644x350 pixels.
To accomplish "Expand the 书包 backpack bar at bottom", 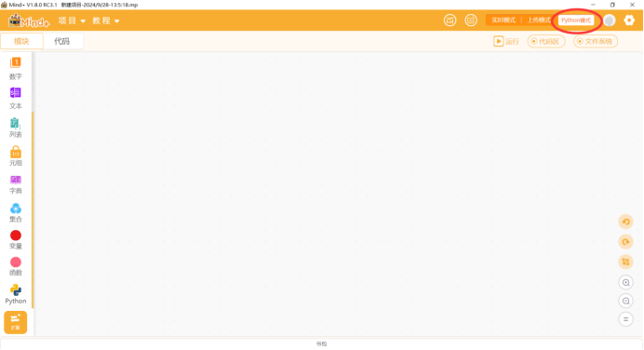I will point(322,343).
